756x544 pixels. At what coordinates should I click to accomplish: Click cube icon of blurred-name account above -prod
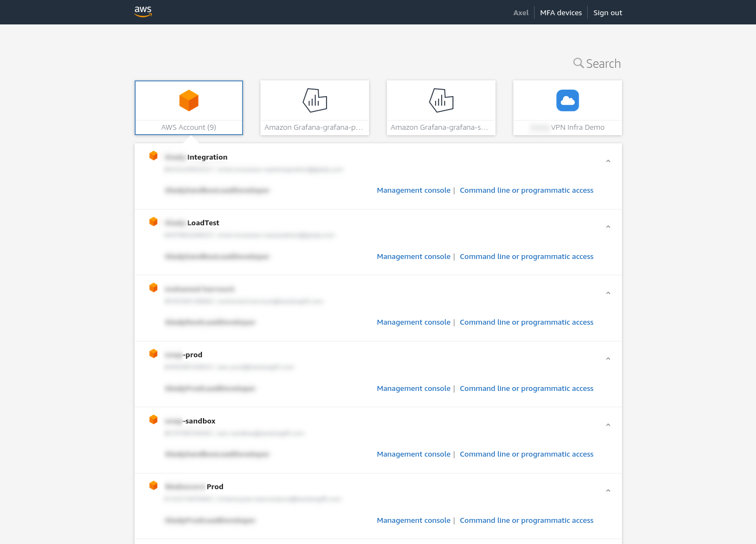click(x=154, y=287)
